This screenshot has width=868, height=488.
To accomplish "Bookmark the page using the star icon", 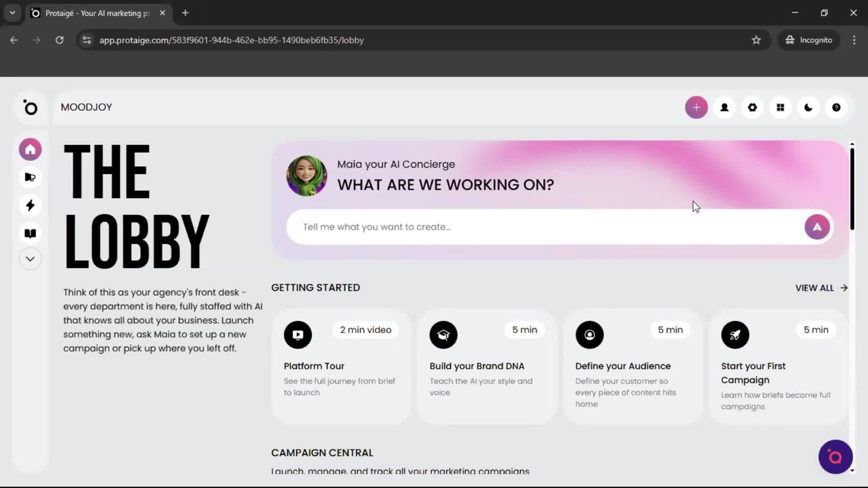I will click(756, 40).
